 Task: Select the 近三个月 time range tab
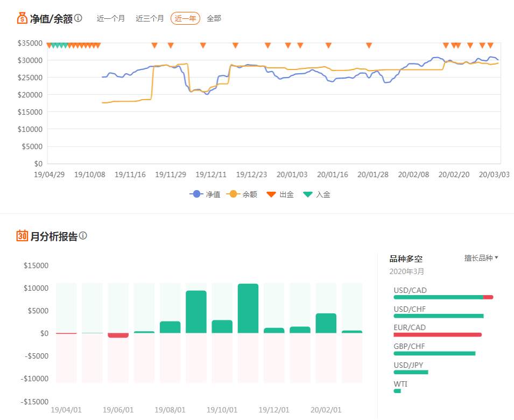[150, 18]
